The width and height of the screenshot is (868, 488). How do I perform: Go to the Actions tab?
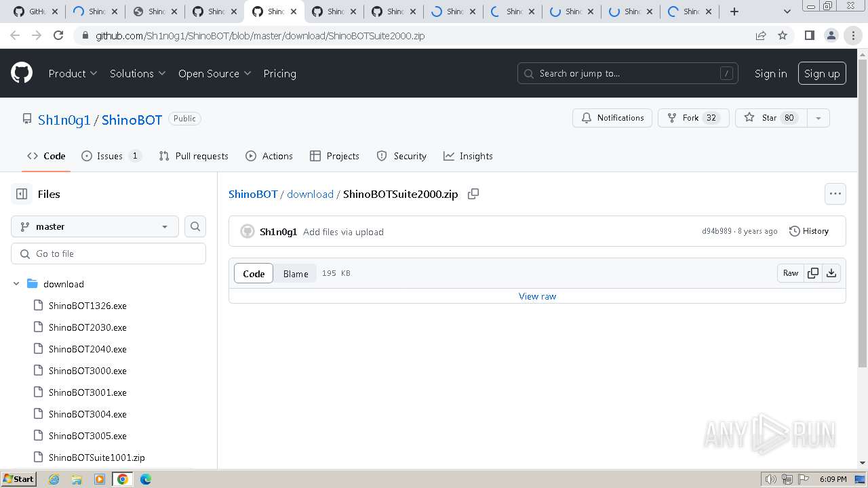pyautogui.click(x=269, y=156)
